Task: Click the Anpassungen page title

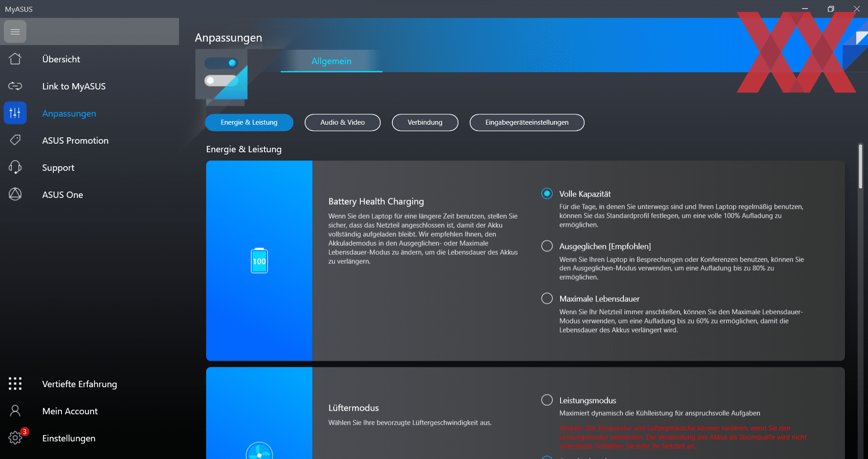Action: pos(228,37)
